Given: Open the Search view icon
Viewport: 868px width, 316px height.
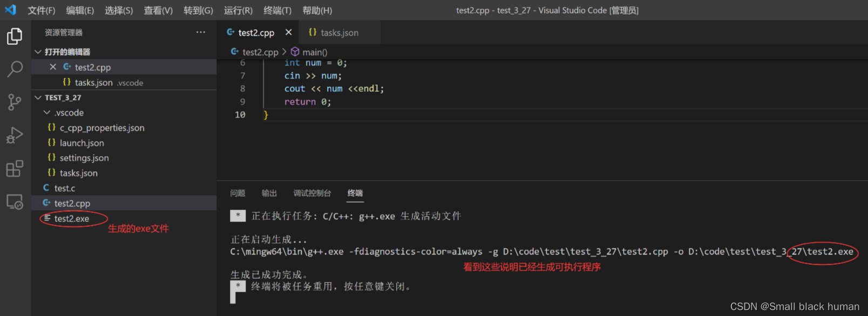Looking at the screenshot, I should point(15,69).
